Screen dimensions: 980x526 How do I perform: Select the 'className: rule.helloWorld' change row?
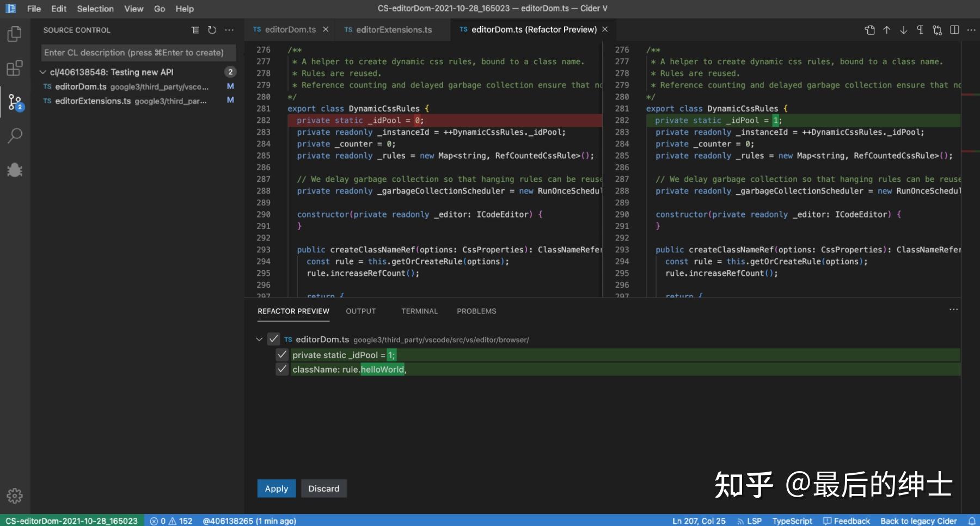(x=626, y=369)
